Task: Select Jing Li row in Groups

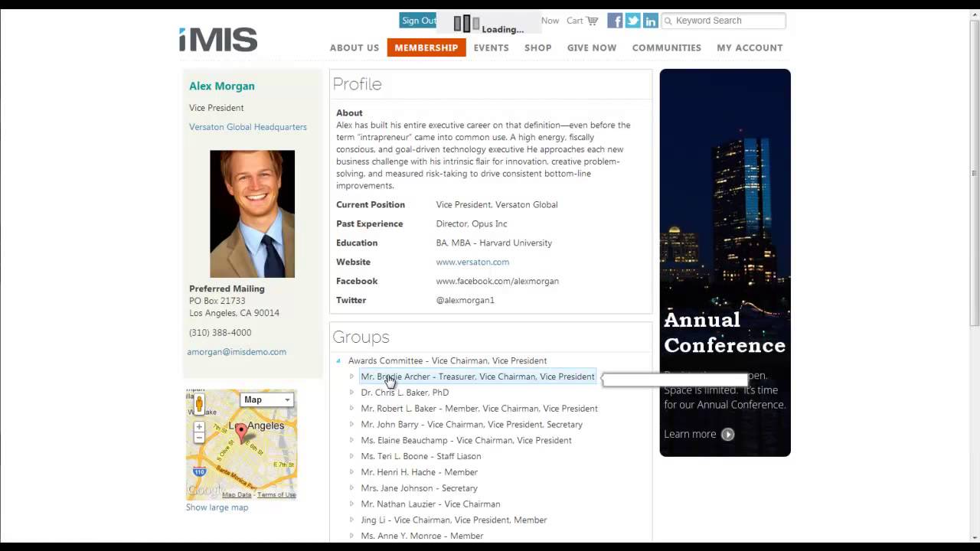Action: pos(454,520)
